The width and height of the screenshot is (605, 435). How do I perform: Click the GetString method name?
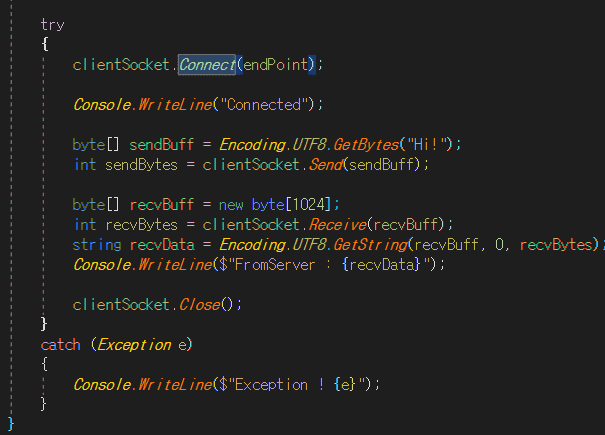(x=370, y=245)
